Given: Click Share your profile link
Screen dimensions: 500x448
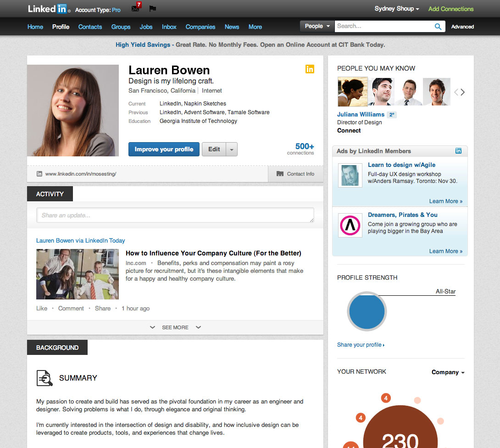Looking at the screenshot, I should click(x=361, y=345).
